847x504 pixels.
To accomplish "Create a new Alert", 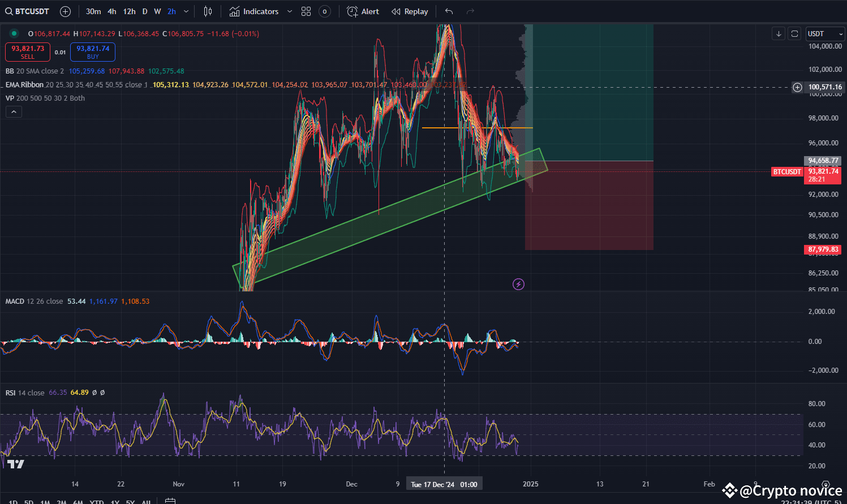I will coord(363,11).
